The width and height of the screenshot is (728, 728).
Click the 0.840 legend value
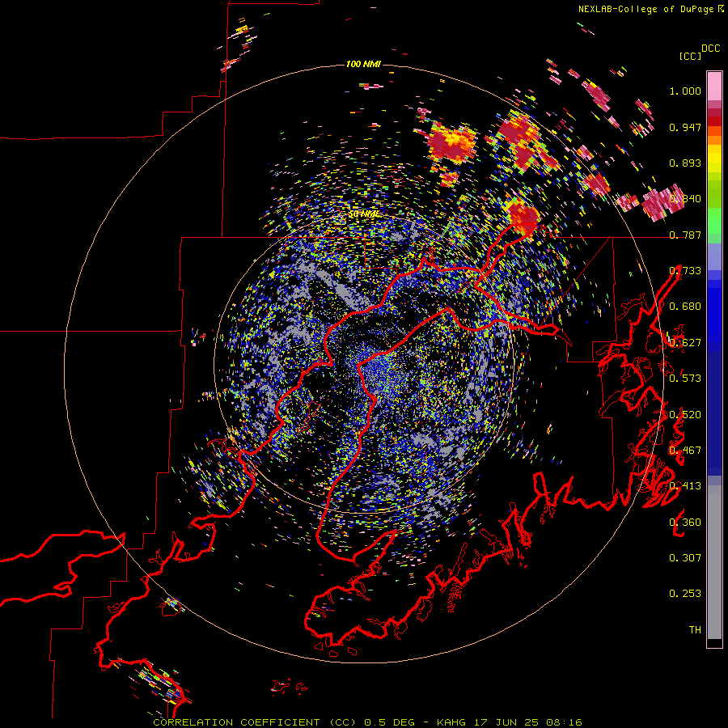(x=685, y=199)
